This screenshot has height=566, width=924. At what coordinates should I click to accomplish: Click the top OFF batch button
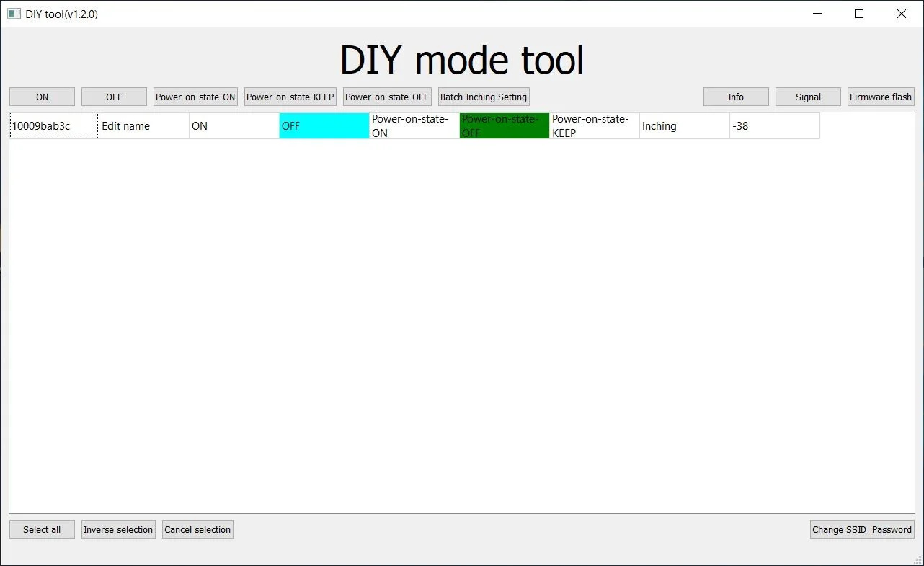click(114, 97)
